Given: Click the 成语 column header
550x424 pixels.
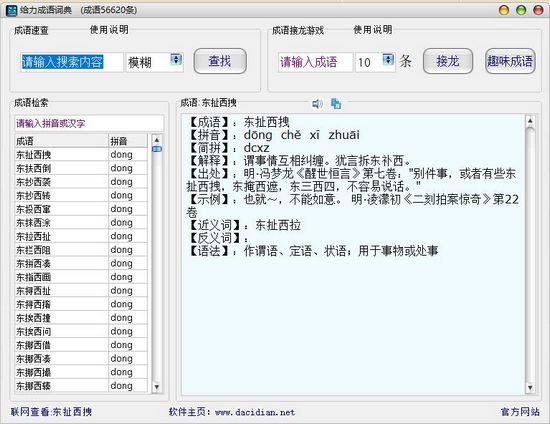Looking at the screenshot, I should pyautogui.click(x=61, y=141).
